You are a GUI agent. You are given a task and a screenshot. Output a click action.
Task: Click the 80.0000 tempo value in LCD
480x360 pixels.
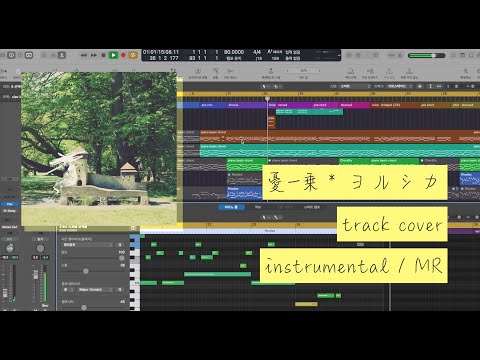[234, 52]
